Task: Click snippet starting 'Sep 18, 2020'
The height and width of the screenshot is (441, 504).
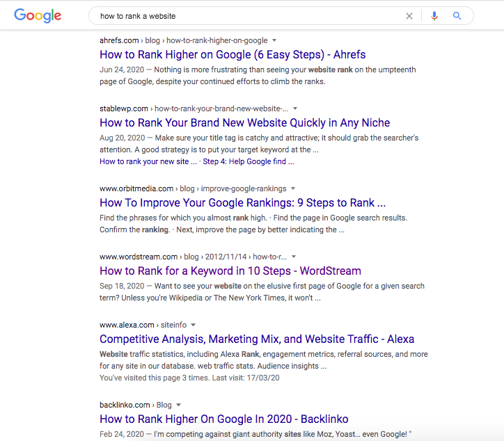Action: pyautogui.click(x=262, y=291)
